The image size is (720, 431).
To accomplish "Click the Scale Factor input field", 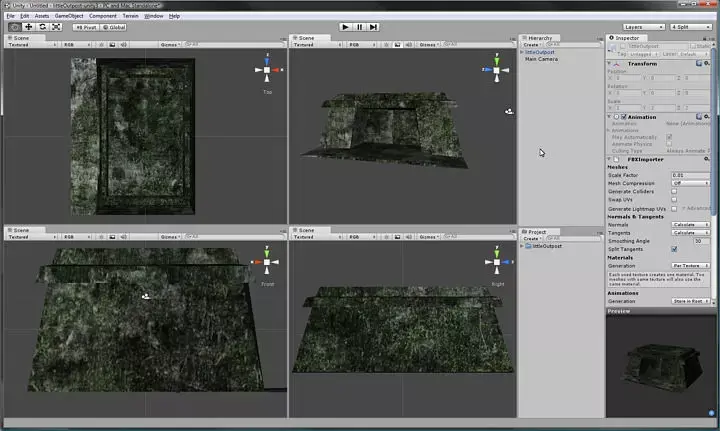I will (691, 175).
